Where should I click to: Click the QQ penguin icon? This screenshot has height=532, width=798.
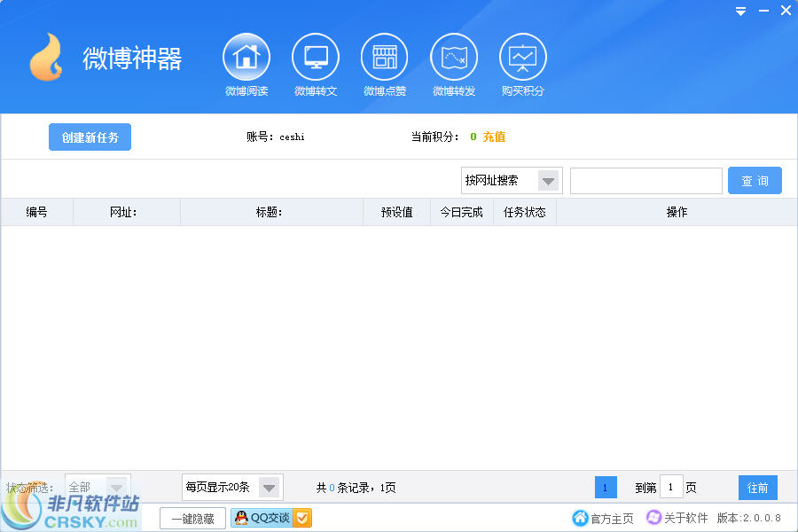tap(241, 518)
